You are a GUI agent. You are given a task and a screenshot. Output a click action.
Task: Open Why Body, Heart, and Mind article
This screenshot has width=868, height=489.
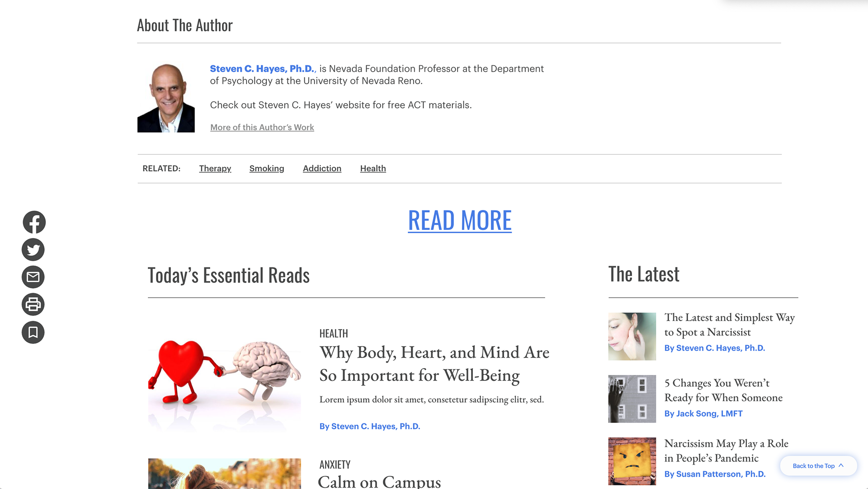click(434, 364)
